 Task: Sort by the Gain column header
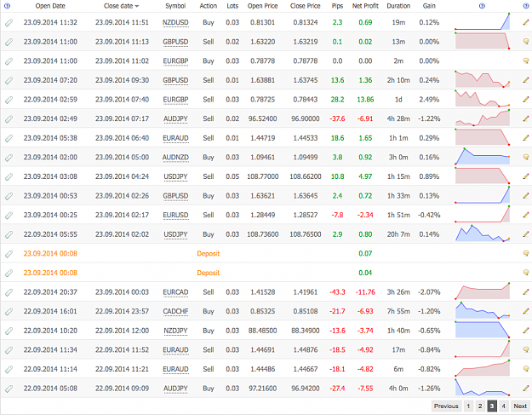(x=429, y=6)
